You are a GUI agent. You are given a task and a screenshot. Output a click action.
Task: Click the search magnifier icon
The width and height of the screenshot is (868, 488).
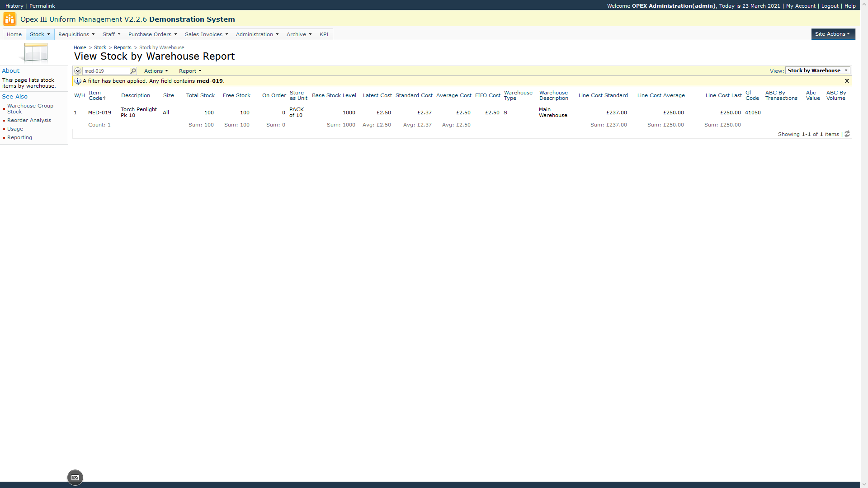click(x=133, y=71)
